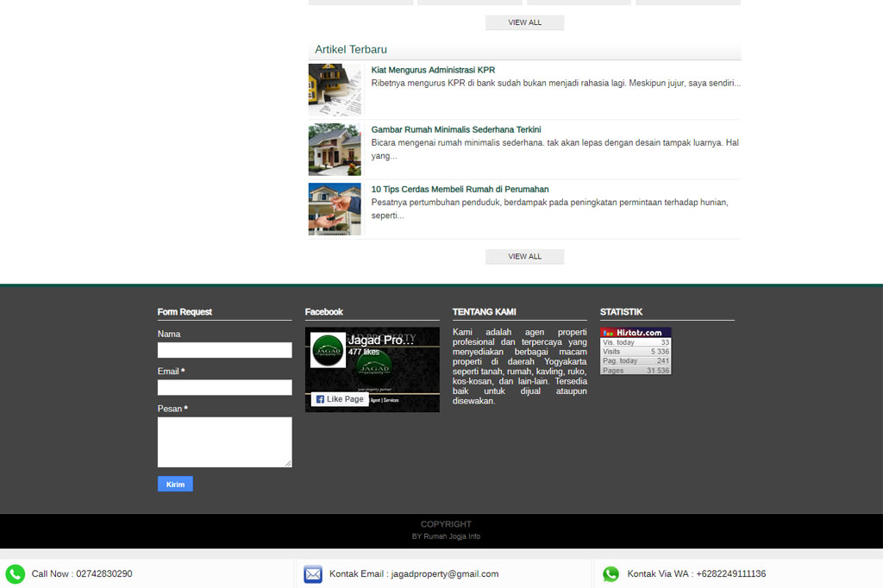The width and height of the screenshot is (883, 588).
Task: Click the Kiat Mengurus Administrasi KPR title
Action: coord(433,70)
